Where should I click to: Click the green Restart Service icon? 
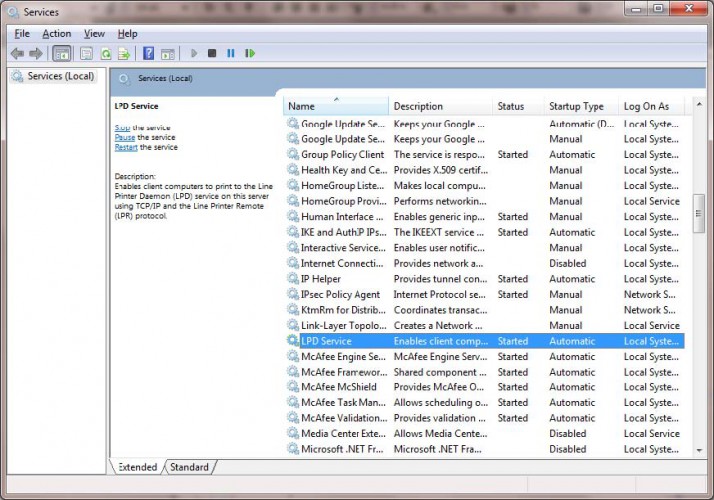pos(249,54)
